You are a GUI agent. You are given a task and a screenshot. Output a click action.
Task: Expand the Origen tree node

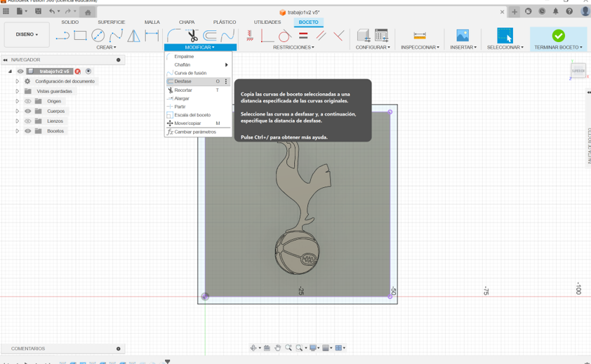pyautogui.click(x=17, y=102)
